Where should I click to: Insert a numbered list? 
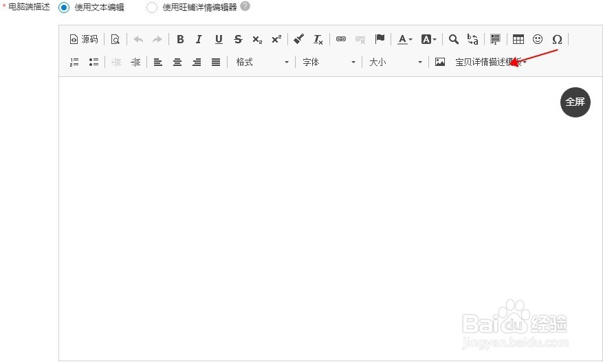pos(74,62)
